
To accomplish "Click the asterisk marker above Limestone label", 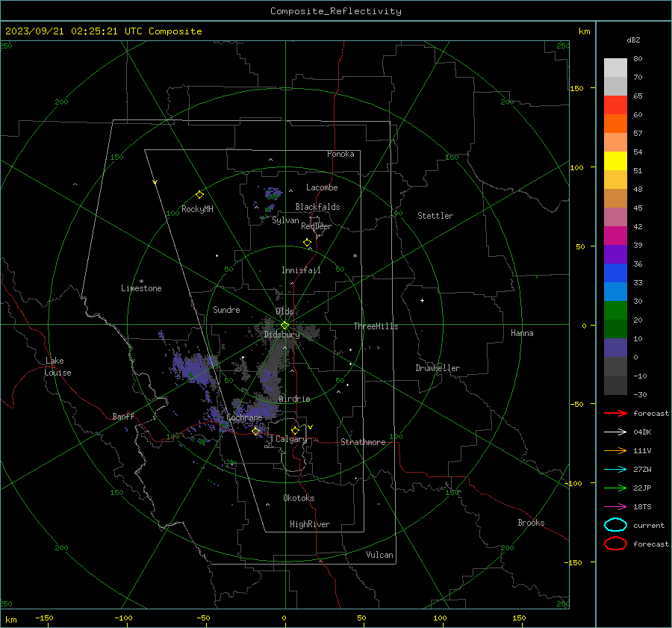I will [141, 282].
